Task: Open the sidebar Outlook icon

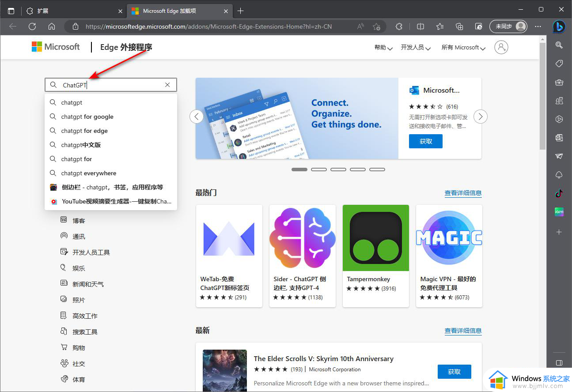Action: (559, 138)
